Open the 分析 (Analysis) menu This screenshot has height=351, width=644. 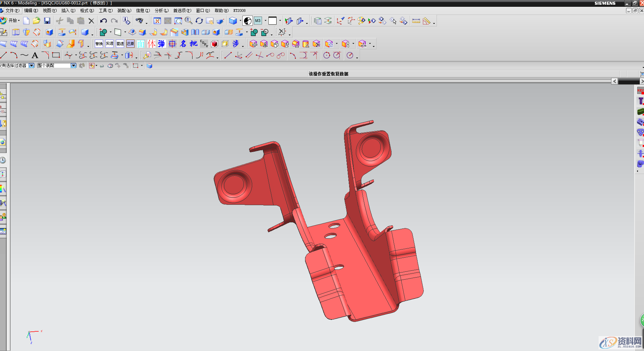pyautogui.click(x=161, y=10)
